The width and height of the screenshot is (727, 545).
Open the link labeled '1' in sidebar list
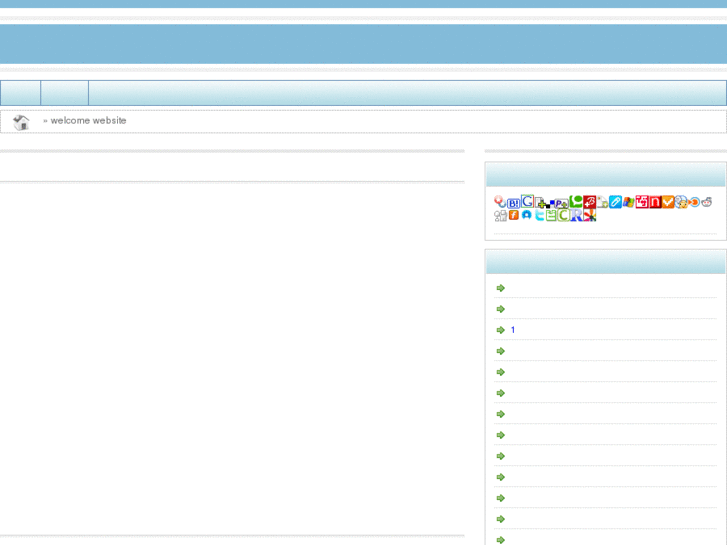tap(513, 330)
